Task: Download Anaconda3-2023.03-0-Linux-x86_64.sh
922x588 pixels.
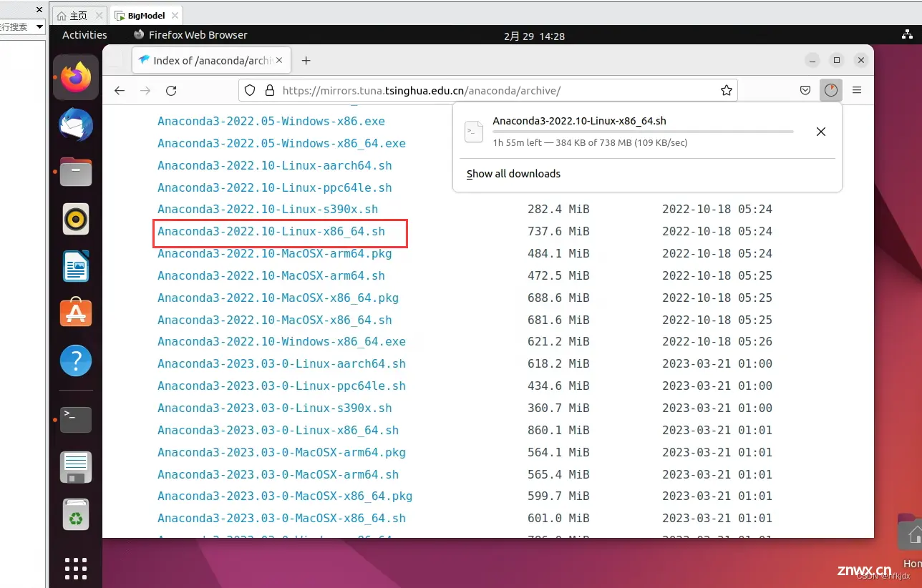Action: pos(278,431)
